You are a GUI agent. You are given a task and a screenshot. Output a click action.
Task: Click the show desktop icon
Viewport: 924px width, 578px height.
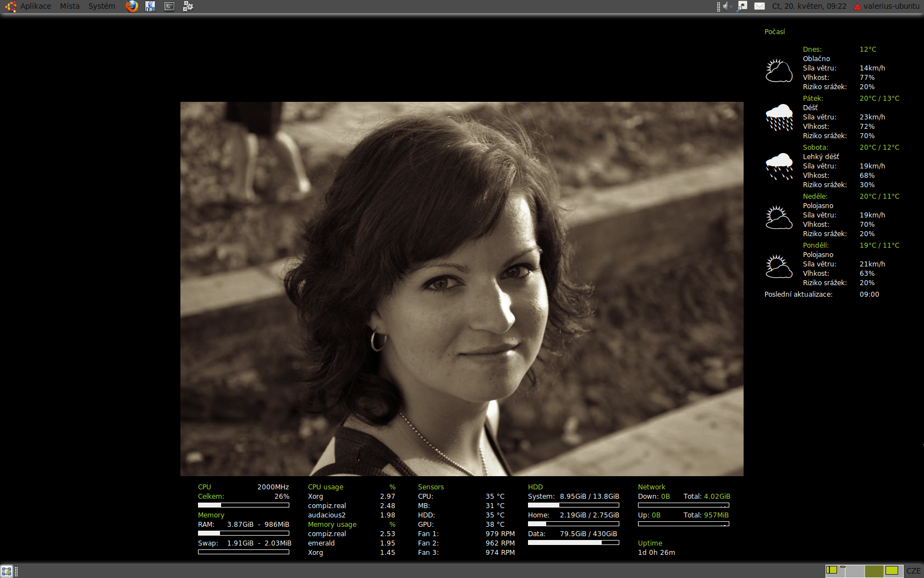(x=7, y=571)
